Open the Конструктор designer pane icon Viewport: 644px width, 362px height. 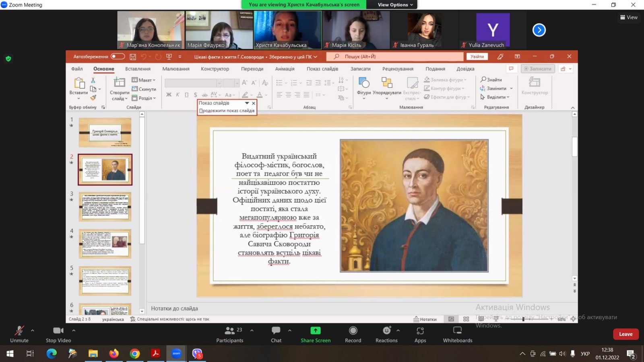point(535,82)
